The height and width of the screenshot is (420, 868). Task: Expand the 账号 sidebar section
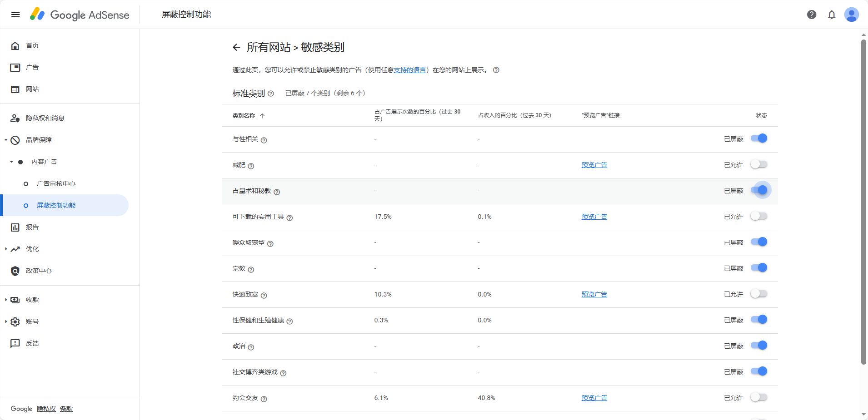[x=6, y=321]
